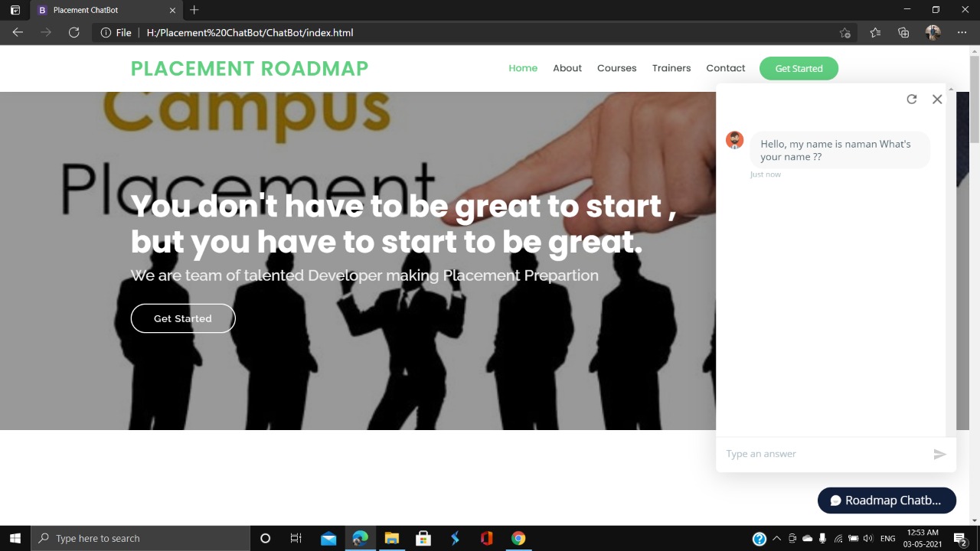Click green Get Started header button
This screenshot has width=980, height=551.
(799, 68)
